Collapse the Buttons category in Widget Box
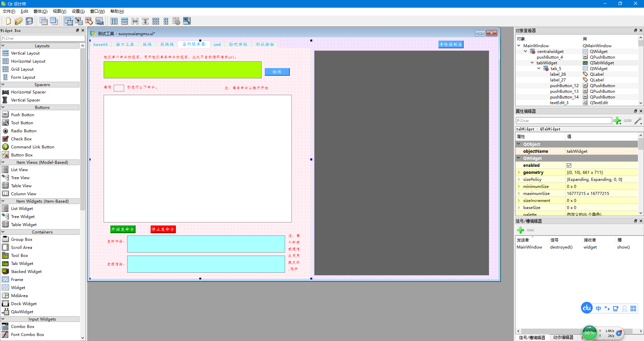This screenshot has width=644, height=341. tap(3, 107)
